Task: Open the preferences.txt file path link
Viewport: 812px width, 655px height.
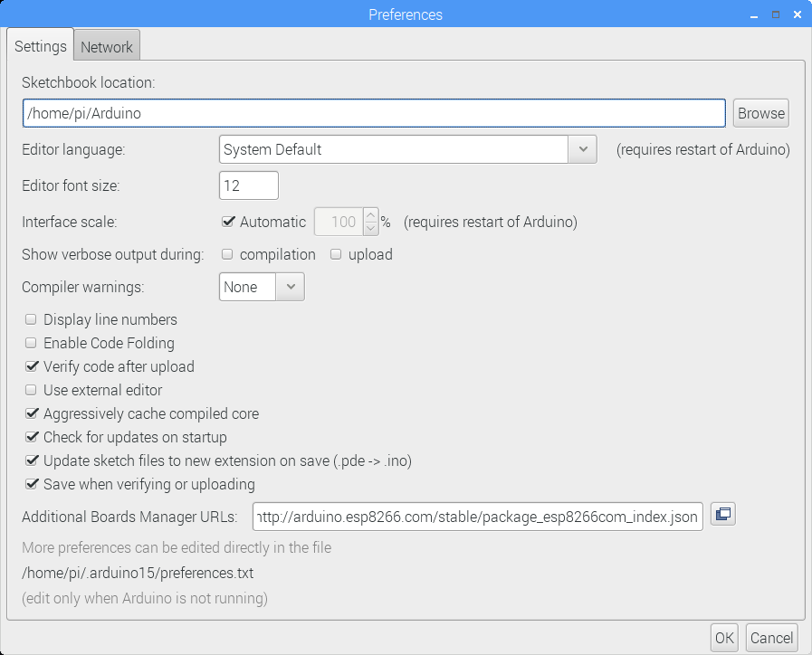Action: (138, 574)
